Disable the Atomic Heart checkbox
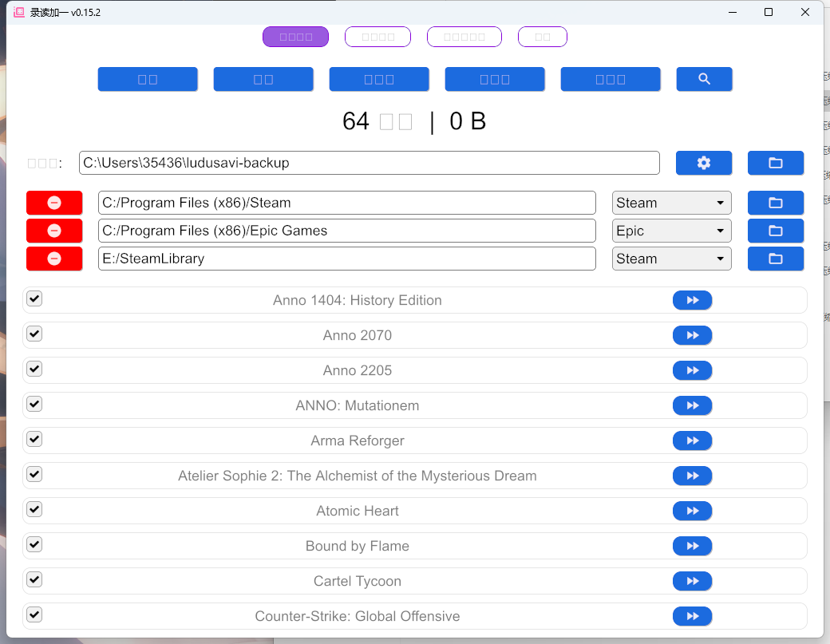The height and width of the screenshot is (644, 830). point(34,509)
